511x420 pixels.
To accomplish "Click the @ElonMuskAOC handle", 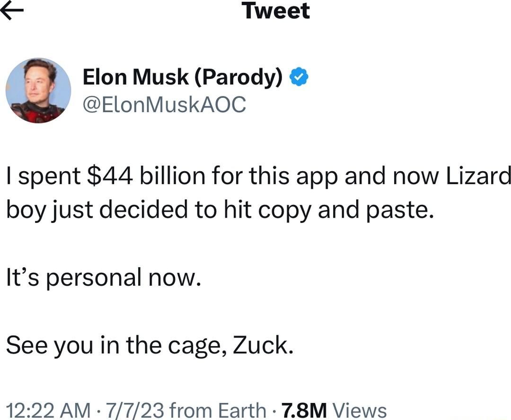I will click(x=163, y=105).
